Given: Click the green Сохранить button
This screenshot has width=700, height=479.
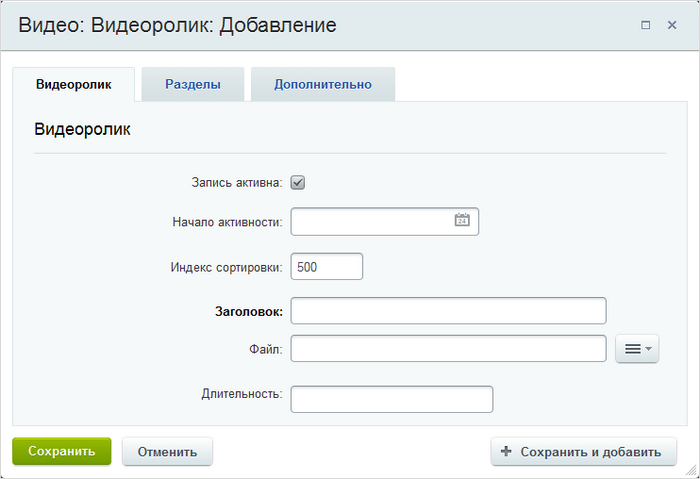Looking at the screenshot, I should (62, 451).
